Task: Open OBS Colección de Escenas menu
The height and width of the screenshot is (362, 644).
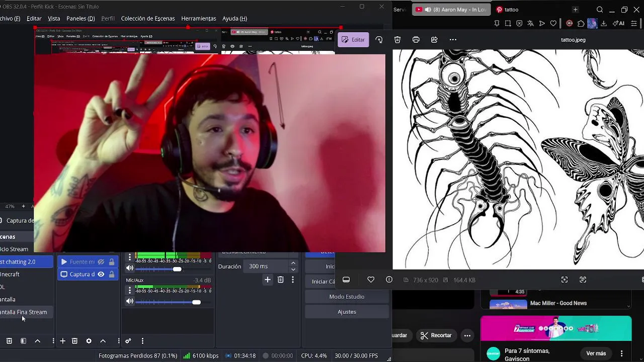Action: click(x=148, y=18)
